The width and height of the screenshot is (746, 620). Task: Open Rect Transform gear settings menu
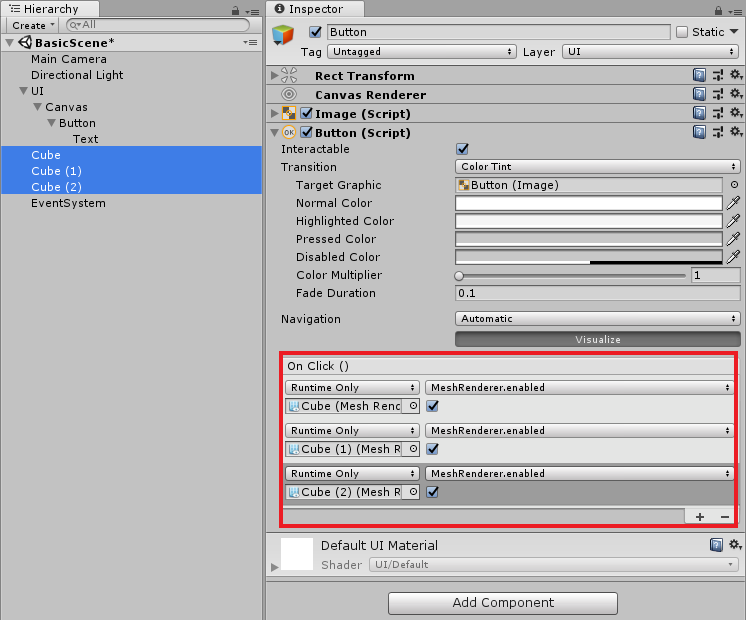click(x=736, y=75)
